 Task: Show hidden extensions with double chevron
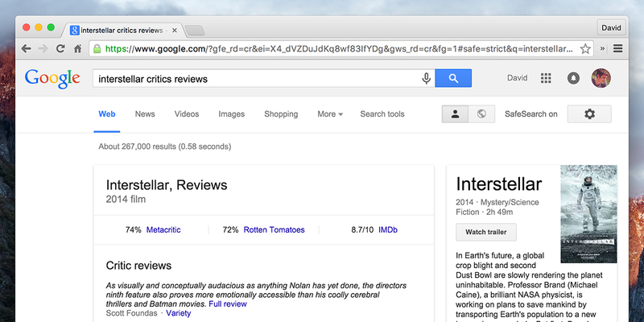tap(602, 49)
